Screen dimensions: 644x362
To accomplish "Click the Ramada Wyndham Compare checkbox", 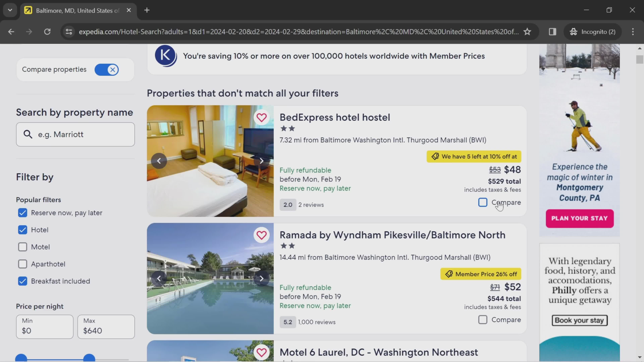I will [482, 320].
